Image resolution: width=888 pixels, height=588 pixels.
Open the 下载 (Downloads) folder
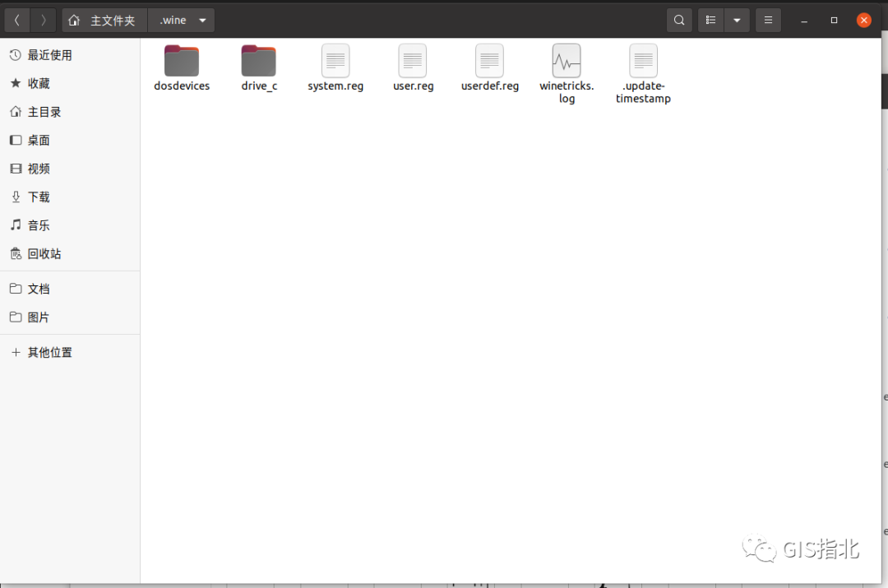tap(38, 197)
